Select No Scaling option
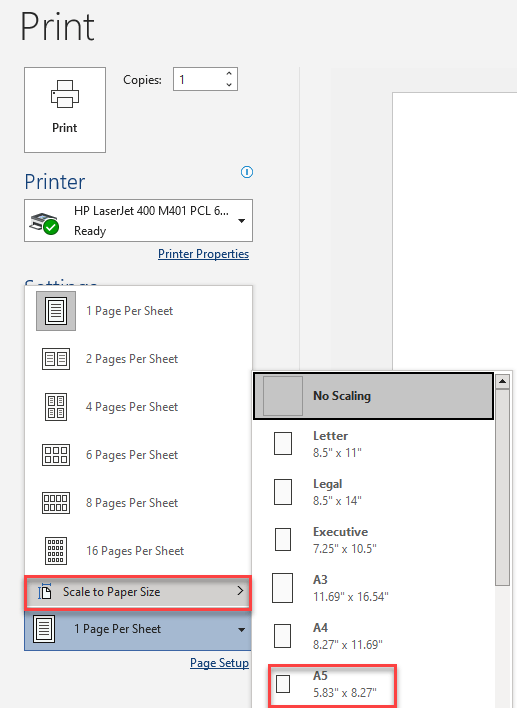 (x=373, y=396)
